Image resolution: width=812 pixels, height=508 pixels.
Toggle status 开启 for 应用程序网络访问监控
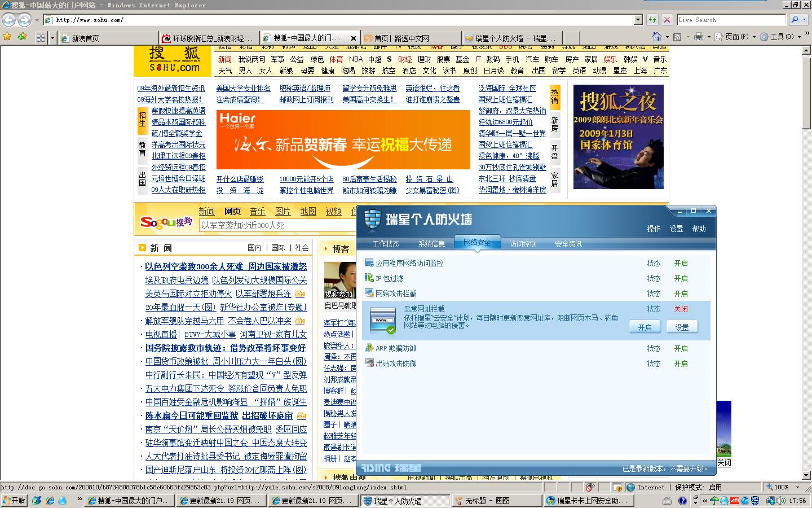click(681, 263)
